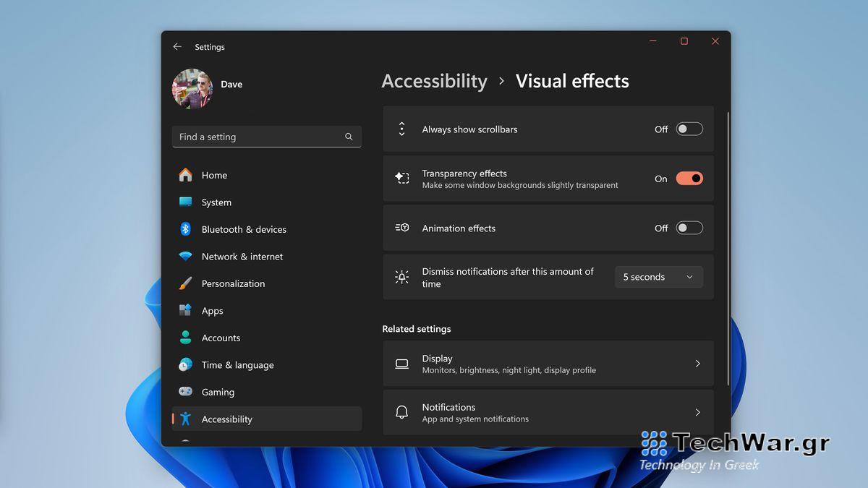Click the back arrow button
This screenshot has height=488, width=868.
point(176,46)
